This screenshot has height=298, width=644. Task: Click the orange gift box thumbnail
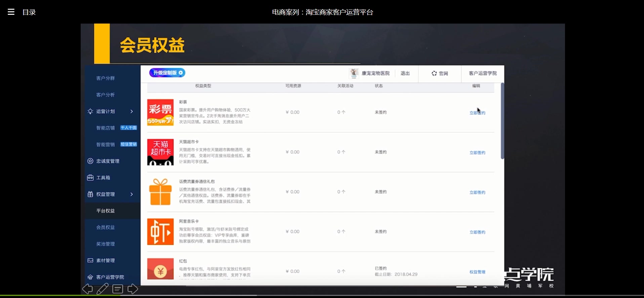(160, 192)
